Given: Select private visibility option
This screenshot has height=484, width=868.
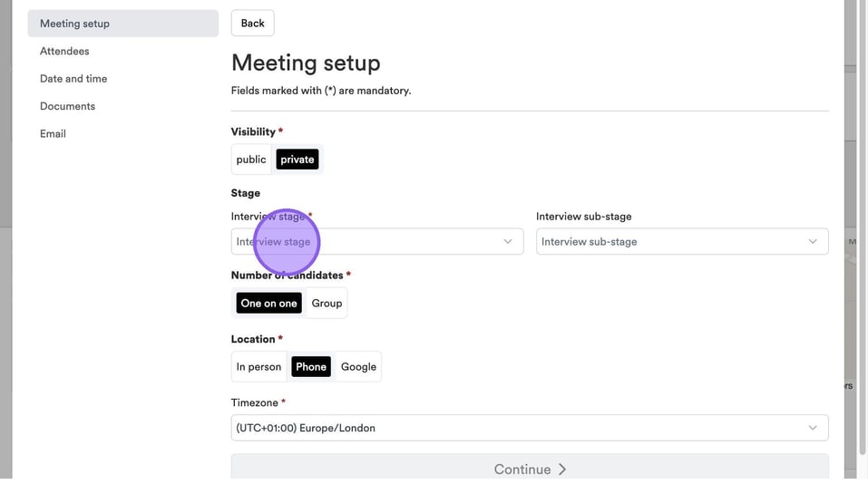Looking at the screenshot, I should tap(297, 160).
